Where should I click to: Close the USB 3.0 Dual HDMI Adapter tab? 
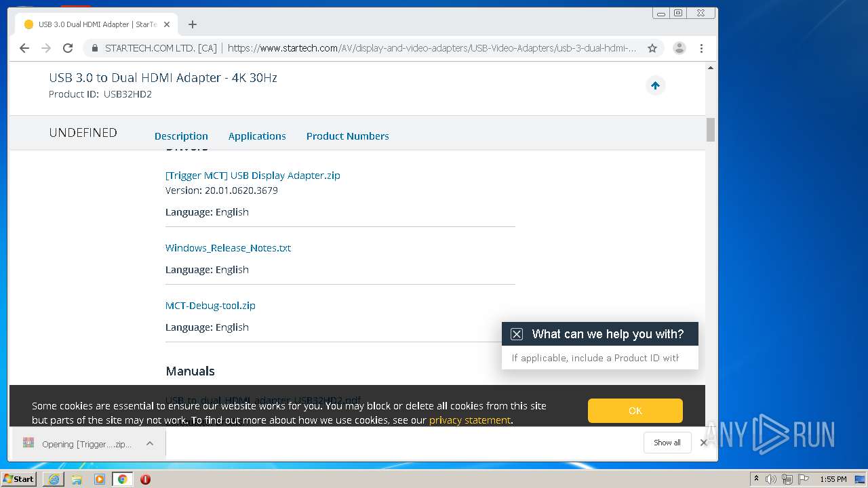tap(167, 24)
